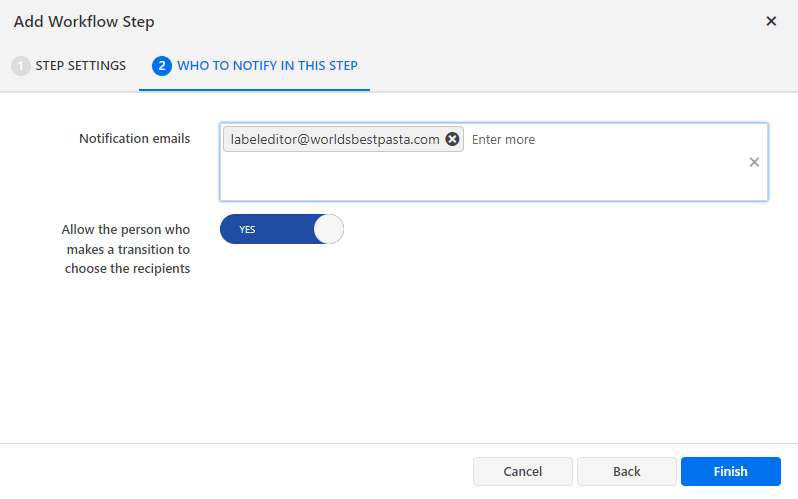Image resolution: width=798 pixels, height=499 pixels.
Task: Select the Who To Notify In This Step tab
Action: [x=267, y=66]
